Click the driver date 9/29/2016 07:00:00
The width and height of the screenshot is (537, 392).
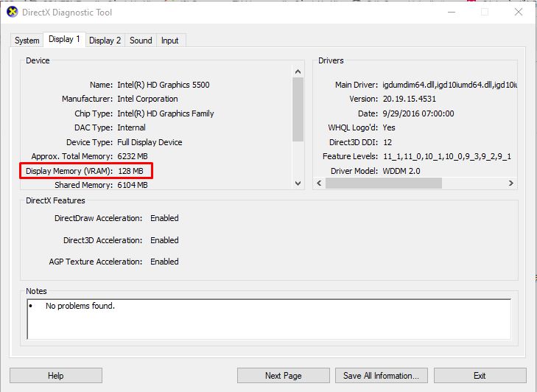[418, 113]
